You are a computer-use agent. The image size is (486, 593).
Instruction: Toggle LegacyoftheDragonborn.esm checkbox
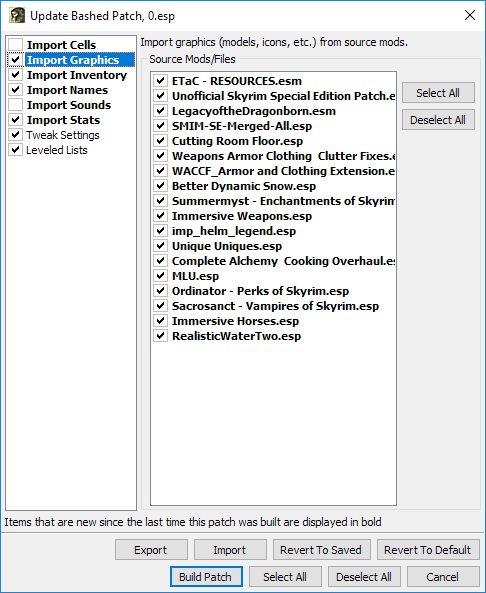tap(160, 111)
